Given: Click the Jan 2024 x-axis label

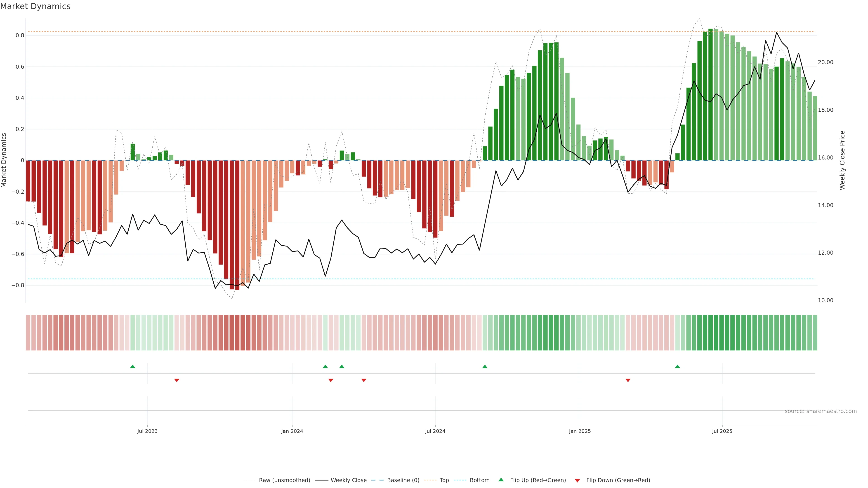Looking at the screenshot, I should coord(292,432).
